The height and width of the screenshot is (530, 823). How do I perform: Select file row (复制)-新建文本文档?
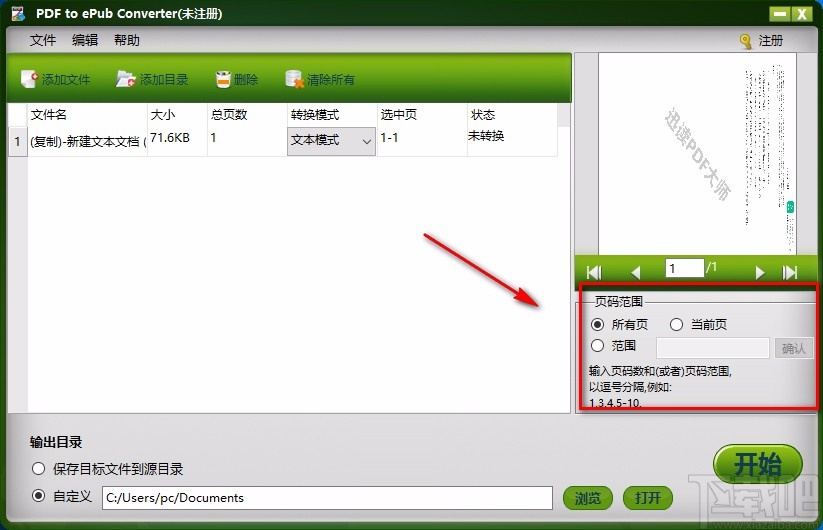pyautogui.click(x=87, y=142)
